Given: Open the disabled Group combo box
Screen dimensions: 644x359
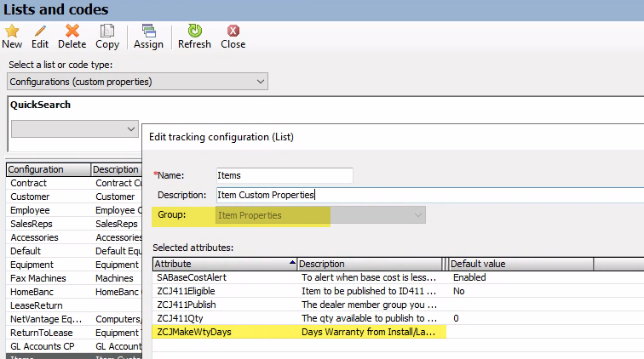Looking at the screenshot, I should click(321, 215).
